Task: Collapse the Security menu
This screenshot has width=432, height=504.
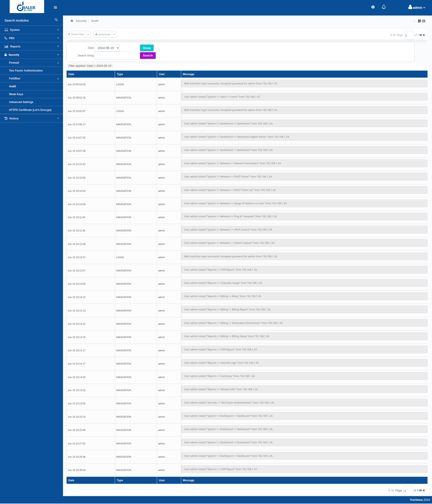Action: pyautogui.click(x=31, y=55)
